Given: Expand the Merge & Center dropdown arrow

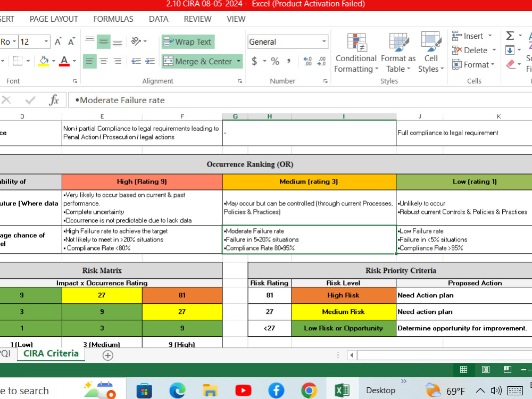Looking at the screenshot, I should pos(239,61).
